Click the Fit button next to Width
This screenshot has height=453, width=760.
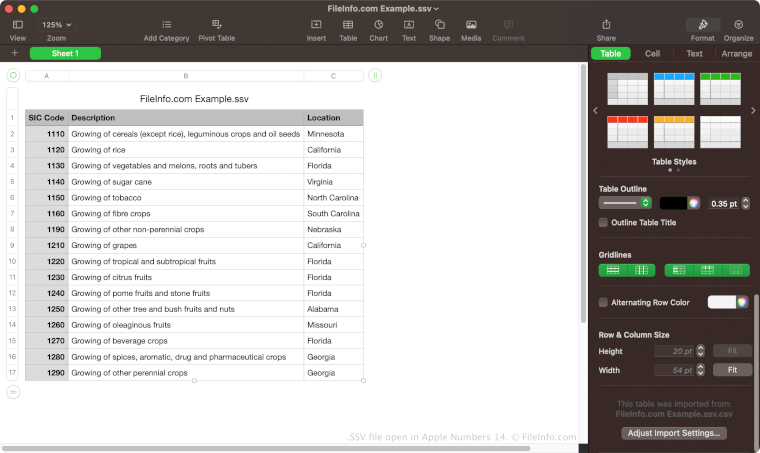(732, 370)
